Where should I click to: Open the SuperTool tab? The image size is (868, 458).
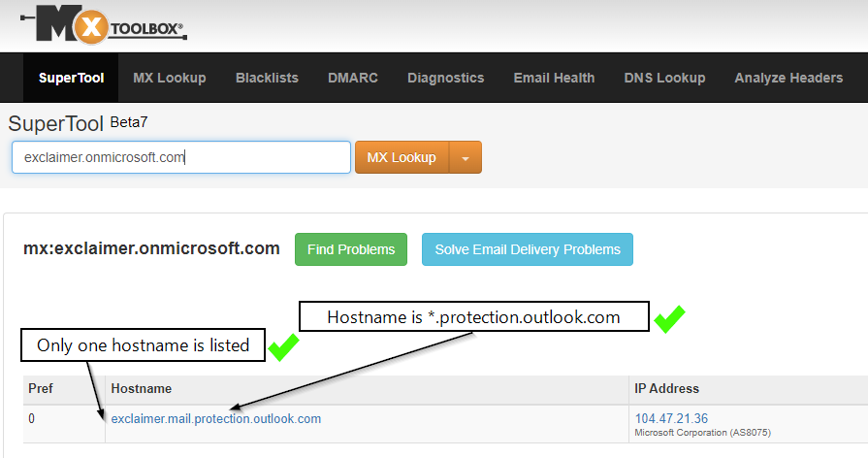pyautogui.click(x=64, y=78)
